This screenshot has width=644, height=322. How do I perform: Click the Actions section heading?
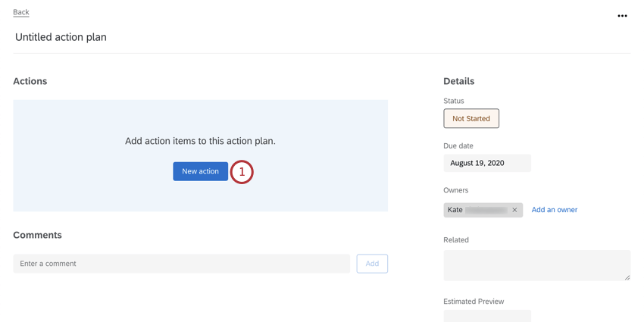[30, 81]
